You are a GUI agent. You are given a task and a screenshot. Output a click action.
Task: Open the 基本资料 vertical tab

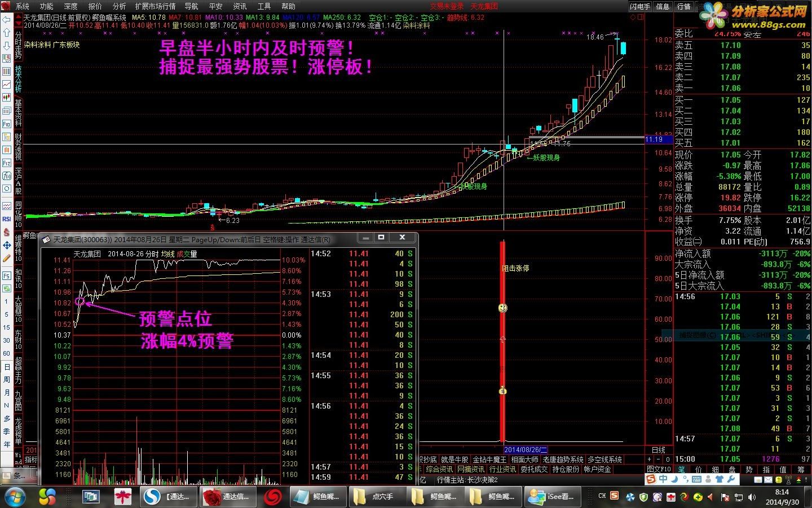pyautogui.click(x=18, y=113)
